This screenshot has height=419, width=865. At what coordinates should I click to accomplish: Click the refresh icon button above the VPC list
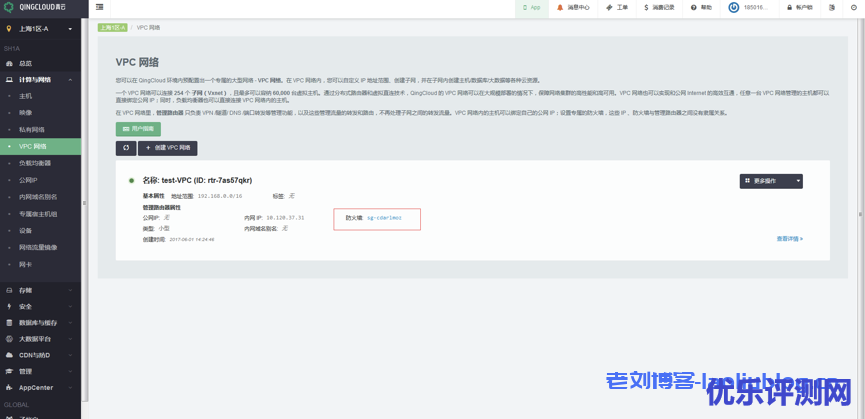pyautogui.click(x=126, y=148)
